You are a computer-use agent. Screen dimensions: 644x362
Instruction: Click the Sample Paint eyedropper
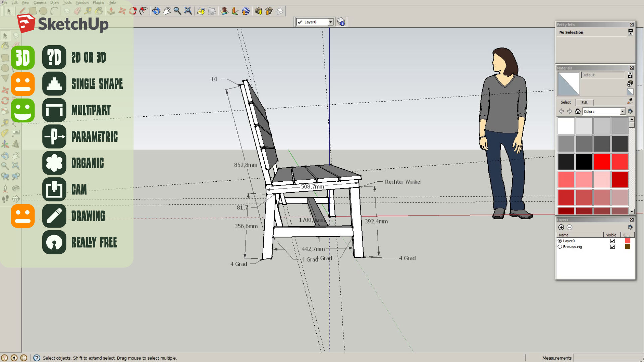(x=630, y=101)
